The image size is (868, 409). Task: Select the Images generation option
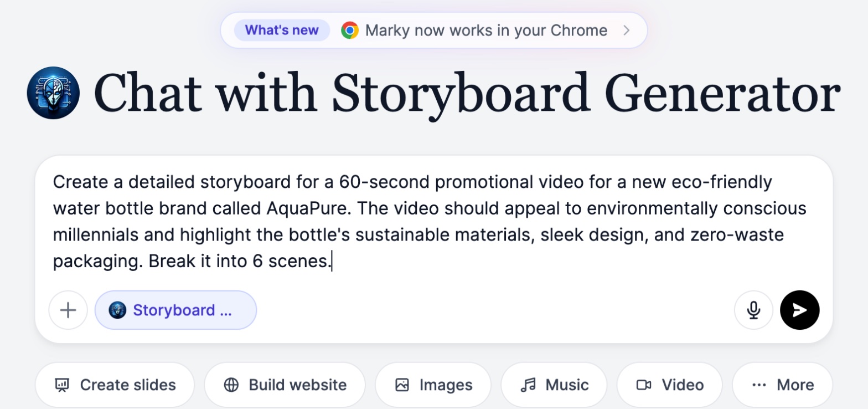[433, 385]
